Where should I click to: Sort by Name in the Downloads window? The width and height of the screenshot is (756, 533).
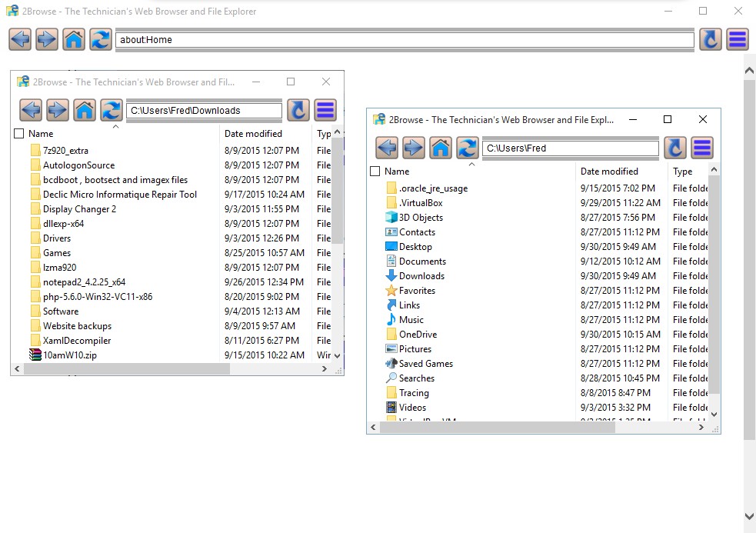click(x=41, y=134)
